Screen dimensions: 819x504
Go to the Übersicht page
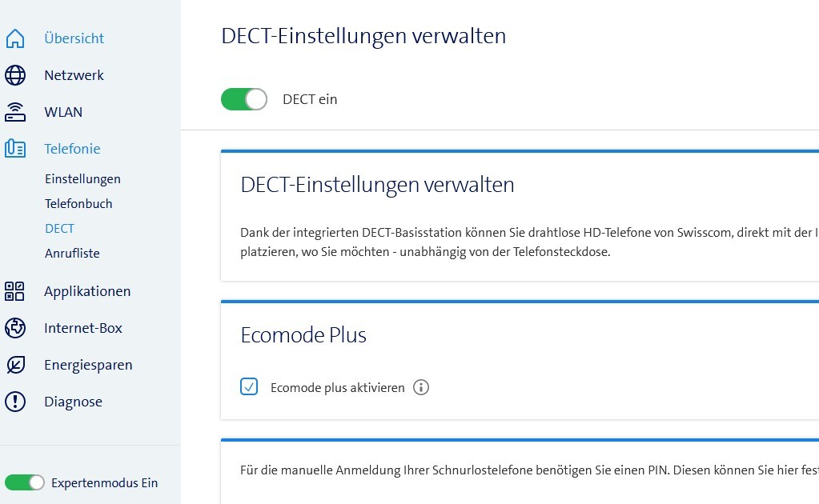(74, 38)
